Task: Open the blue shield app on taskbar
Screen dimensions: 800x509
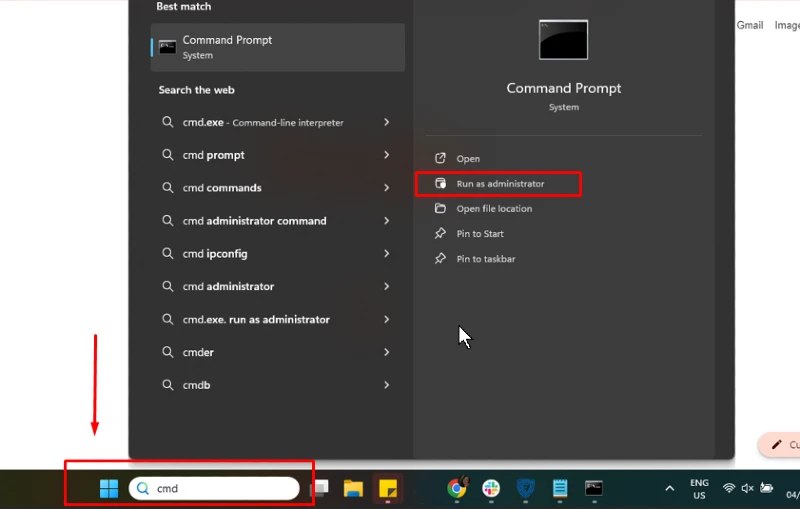Action: [x=526, y=488]
